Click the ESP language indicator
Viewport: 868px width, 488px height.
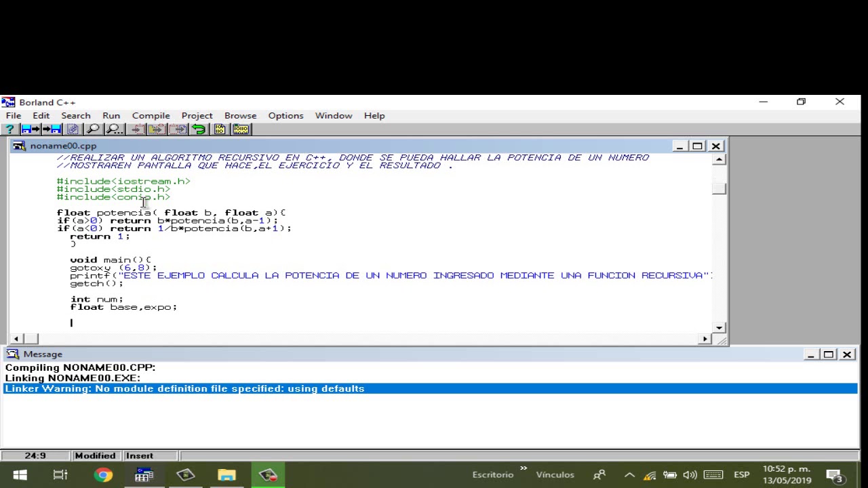tap(742, 475)
